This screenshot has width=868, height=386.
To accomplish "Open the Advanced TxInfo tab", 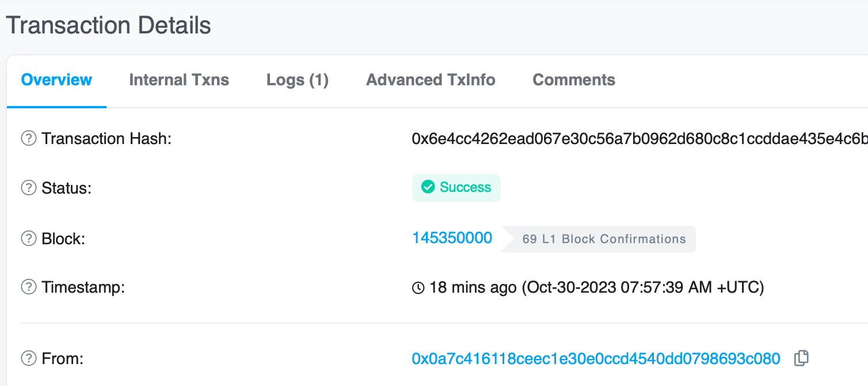I will [x=431, y=80].
